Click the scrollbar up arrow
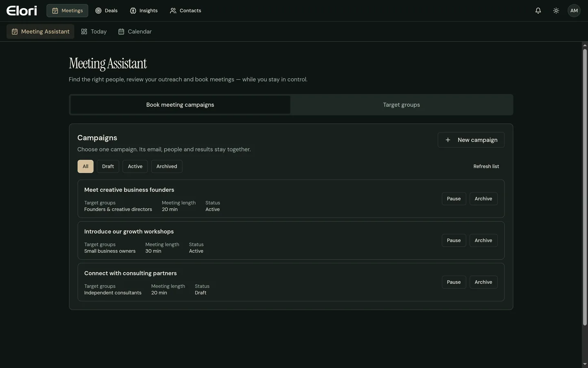 585,45
